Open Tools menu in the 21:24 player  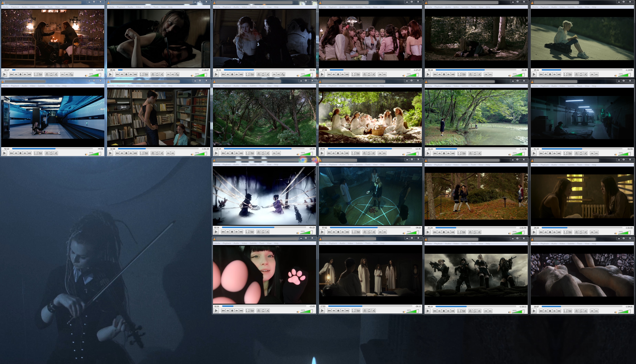coord(473,165)
